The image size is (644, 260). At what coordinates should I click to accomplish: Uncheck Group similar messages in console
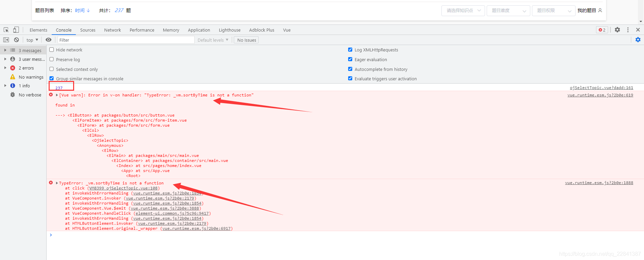click(x=52, y=78)
